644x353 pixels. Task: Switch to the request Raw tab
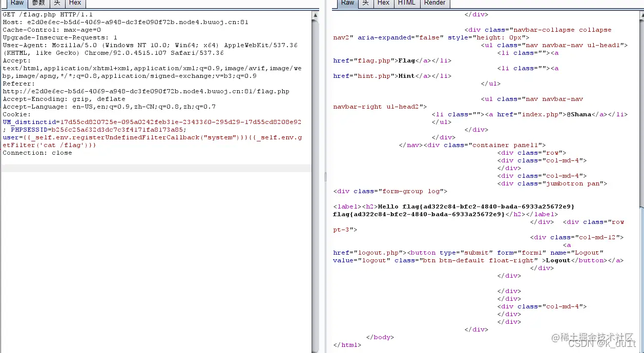(x=17, y=3)
